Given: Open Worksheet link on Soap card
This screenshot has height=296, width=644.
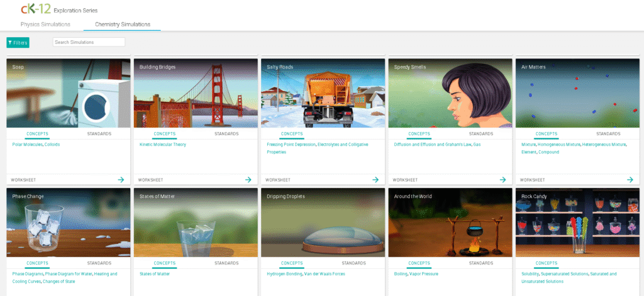Looking at the screenshot, I should (23, 180).
